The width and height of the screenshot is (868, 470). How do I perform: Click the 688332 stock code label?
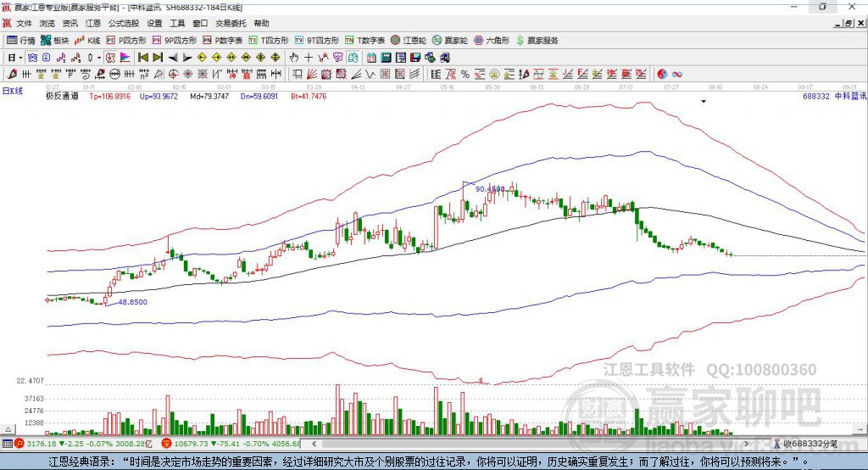(816, 96)
